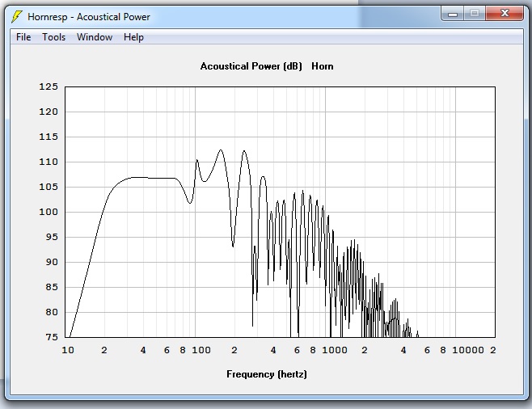532x409 pixels.
Task: Click the 120 dB axis value
Action: 49,112
